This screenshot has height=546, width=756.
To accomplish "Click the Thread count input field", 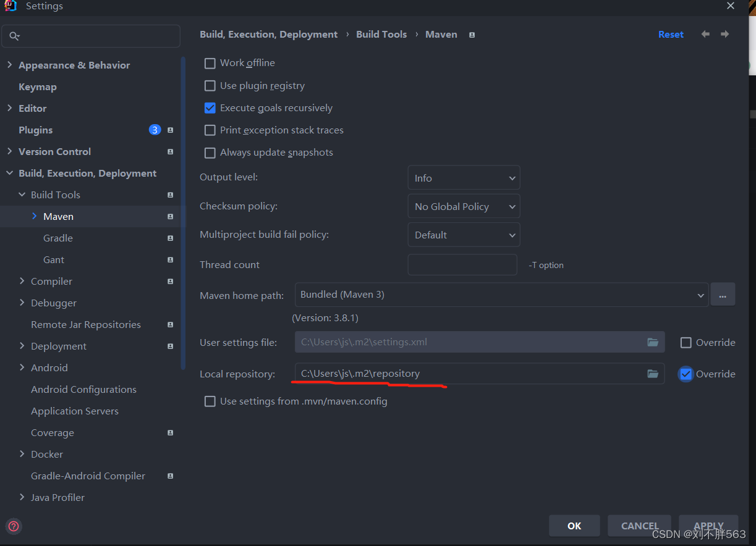I will pyautogui.click(x=462, y=264).
